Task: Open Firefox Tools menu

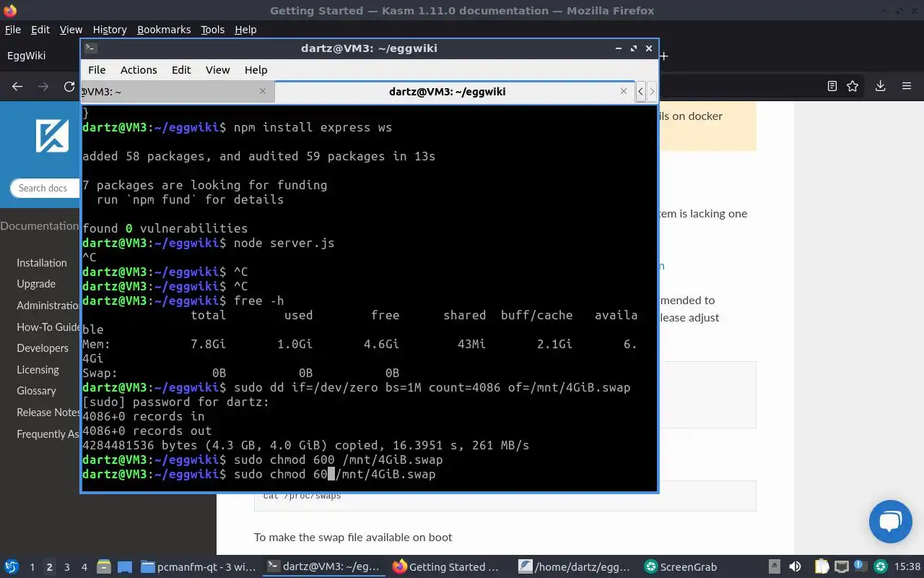Action: [x=212, y=30]
